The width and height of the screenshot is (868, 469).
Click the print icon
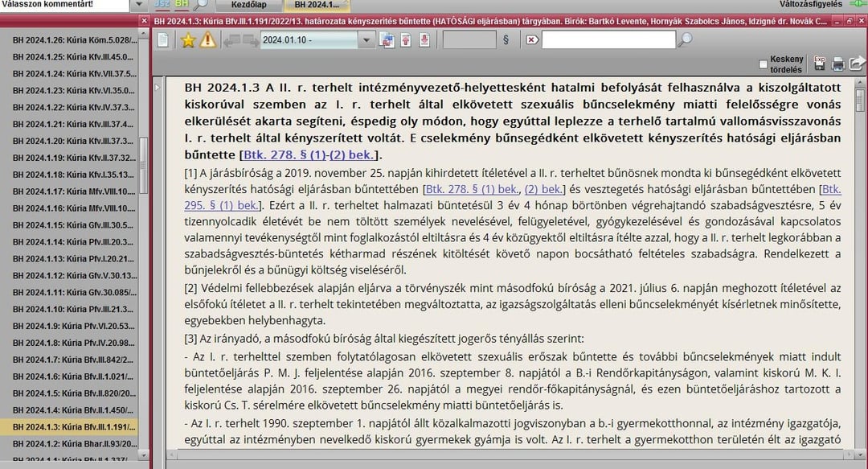tap(838, 64)
